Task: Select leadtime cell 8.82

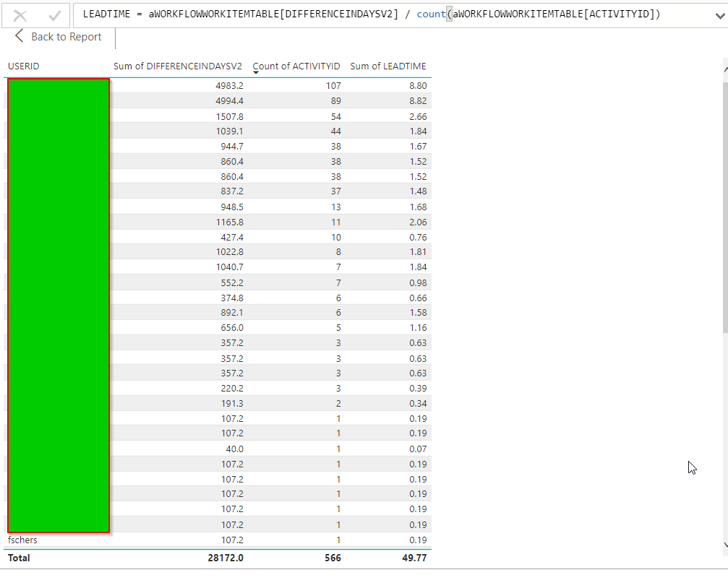Action: point(418,100)
